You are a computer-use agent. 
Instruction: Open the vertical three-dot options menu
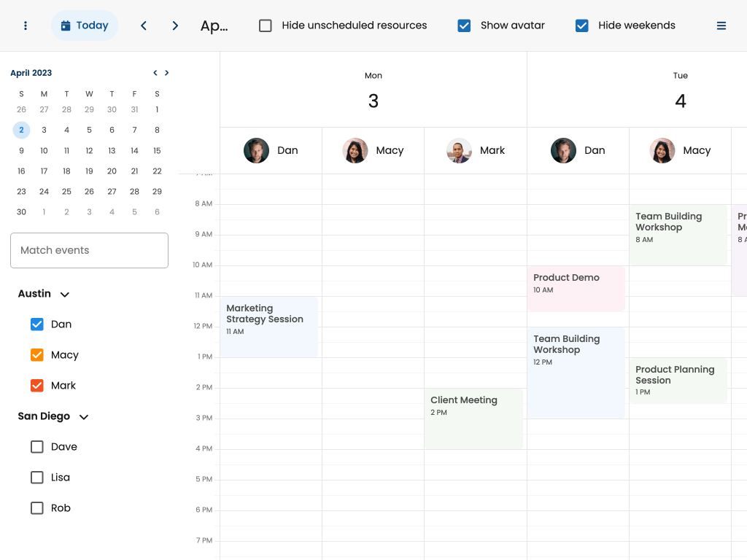tap(26, 26)
